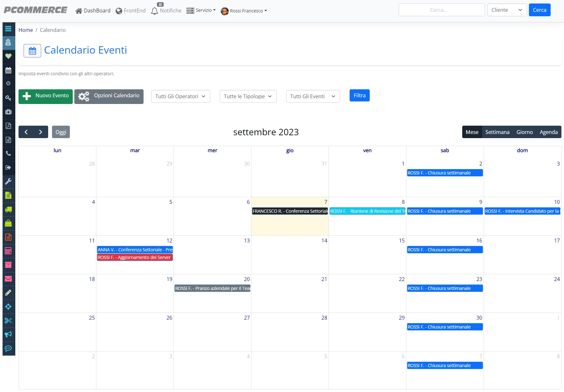Click the Oggi button
Image resolution: width=564 pixels, height=392 pixels.
61,132
